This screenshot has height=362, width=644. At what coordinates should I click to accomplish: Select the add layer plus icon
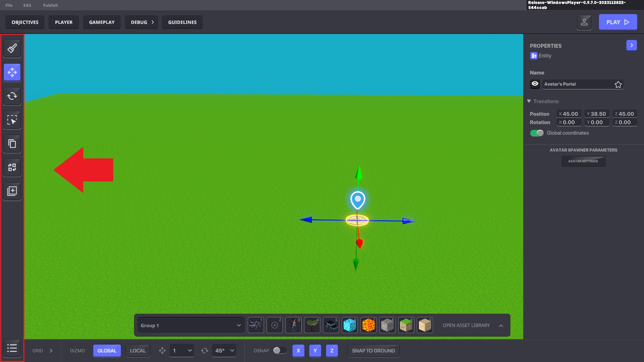click(12, 191)
